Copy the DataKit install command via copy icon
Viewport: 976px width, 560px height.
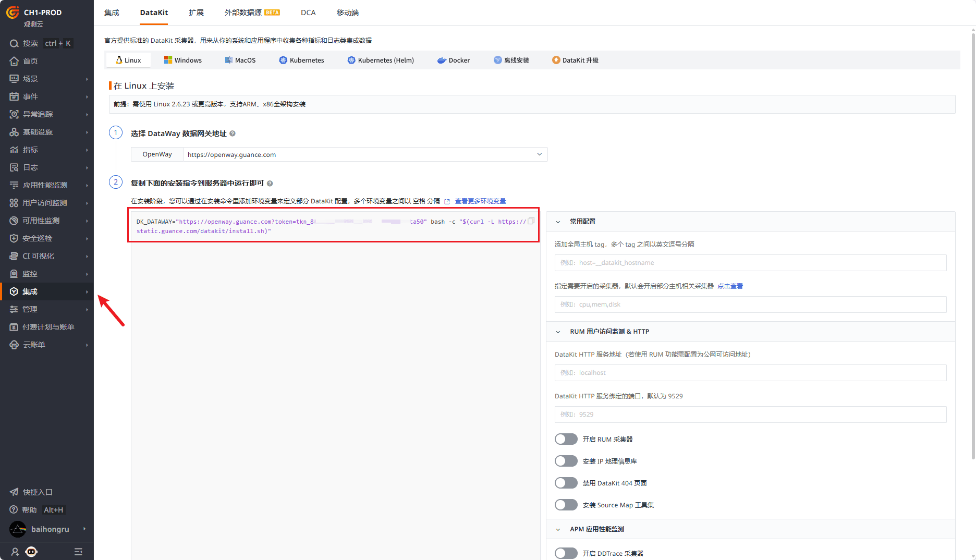tap(531, 221)
